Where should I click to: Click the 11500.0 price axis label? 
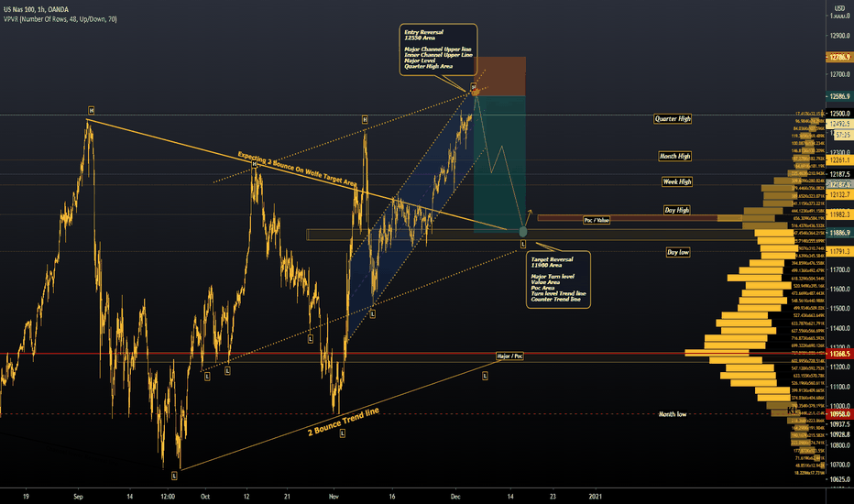pos(840,309)
